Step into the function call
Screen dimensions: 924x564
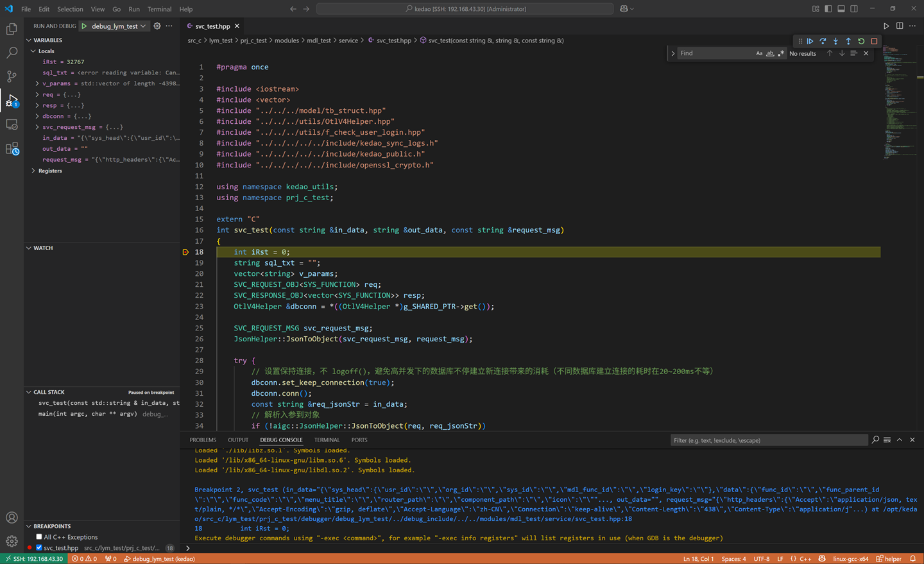tap(835, 41)
